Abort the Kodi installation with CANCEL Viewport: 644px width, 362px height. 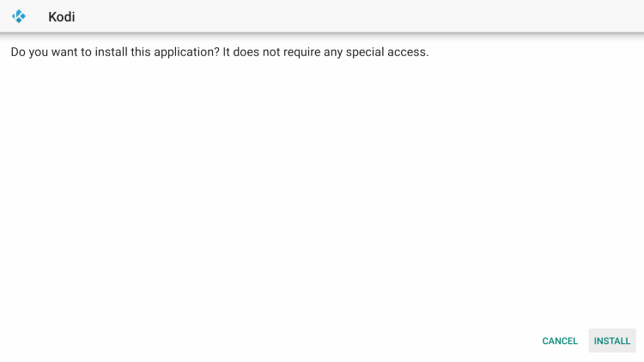560,341
